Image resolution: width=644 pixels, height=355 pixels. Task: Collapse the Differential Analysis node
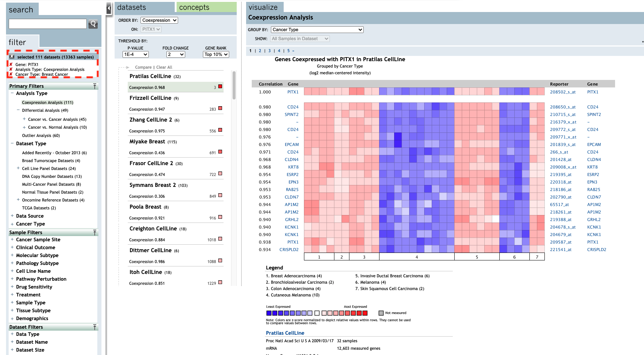coord(18,110)
